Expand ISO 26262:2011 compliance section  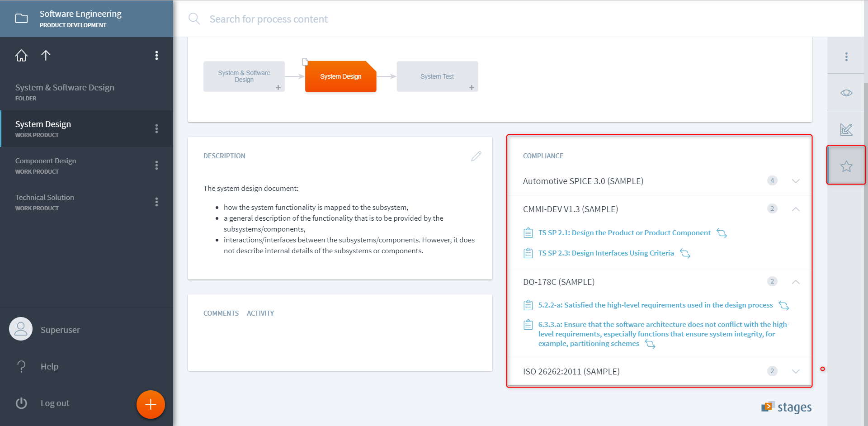tap(795, 371)
